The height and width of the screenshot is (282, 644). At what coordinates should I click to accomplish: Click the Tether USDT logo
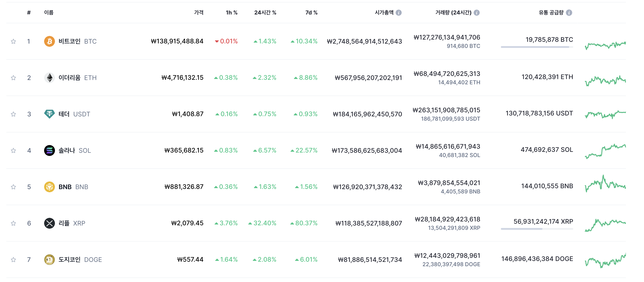[49, 114]
